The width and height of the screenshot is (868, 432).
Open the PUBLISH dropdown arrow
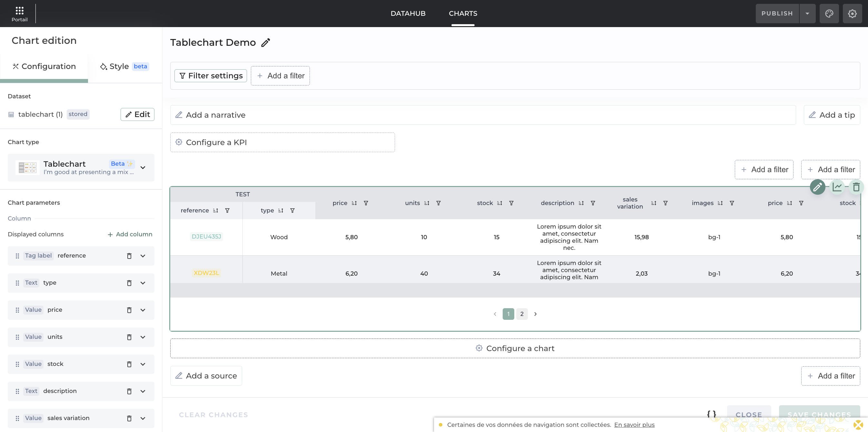point(807,14)
